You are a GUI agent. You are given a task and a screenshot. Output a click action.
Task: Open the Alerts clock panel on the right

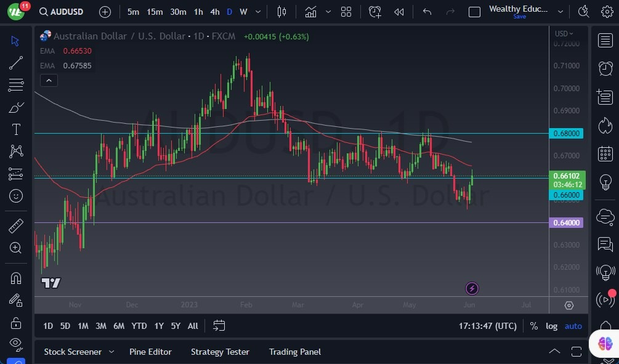point(605,68)
